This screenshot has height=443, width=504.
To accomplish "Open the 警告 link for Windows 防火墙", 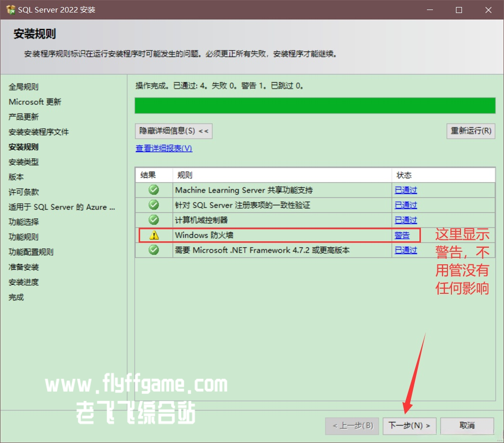I will [x=402, y=235].
